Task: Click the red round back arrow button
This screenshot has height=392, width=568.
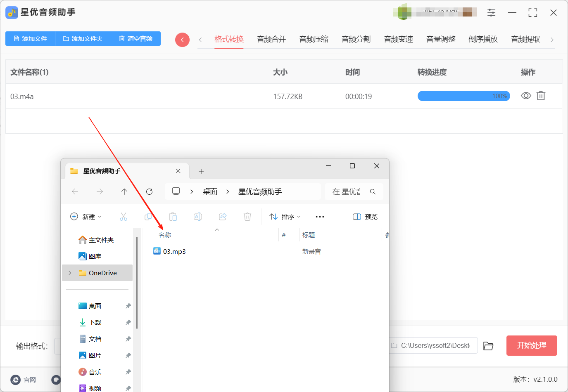Action: coord(182,40)
